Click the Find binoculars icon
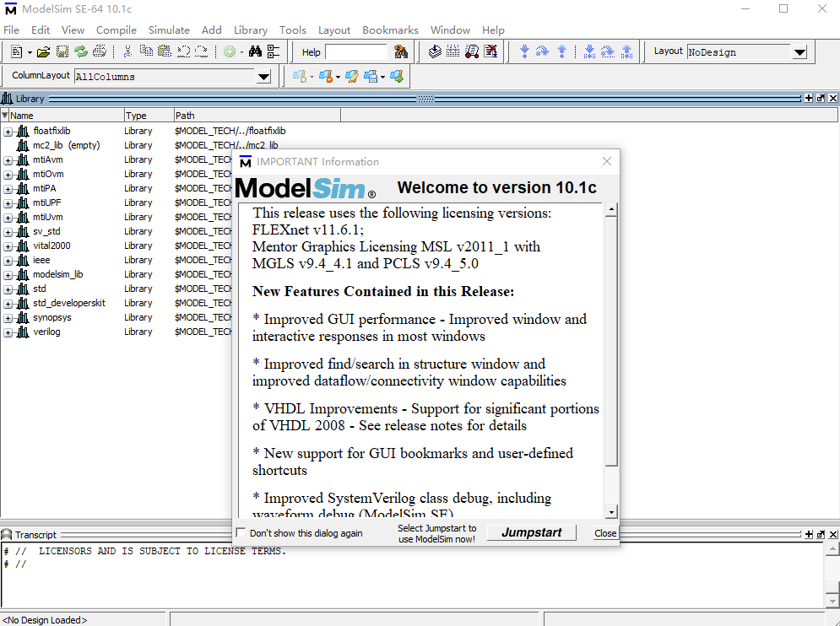840x626 pixels. (254, 52)
